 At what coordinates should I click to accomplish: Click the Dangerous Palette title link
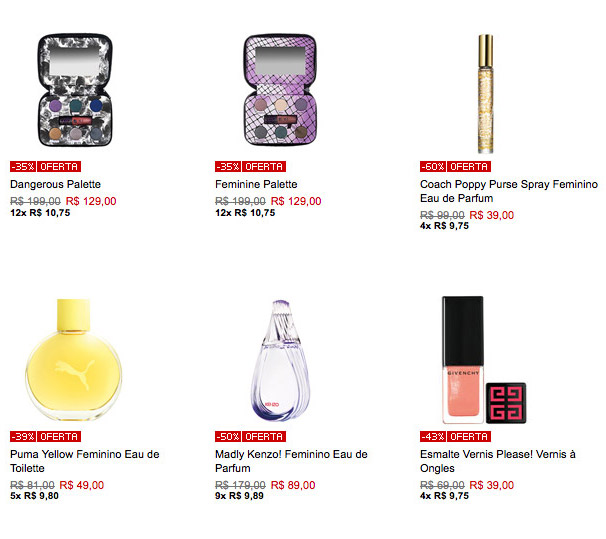click(55, 184)
